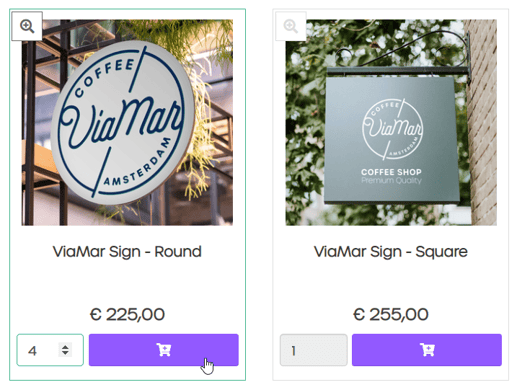Click the Square sign quantity field showing 1
Viewport: 517px width, 390px height.
coord(313,350)
